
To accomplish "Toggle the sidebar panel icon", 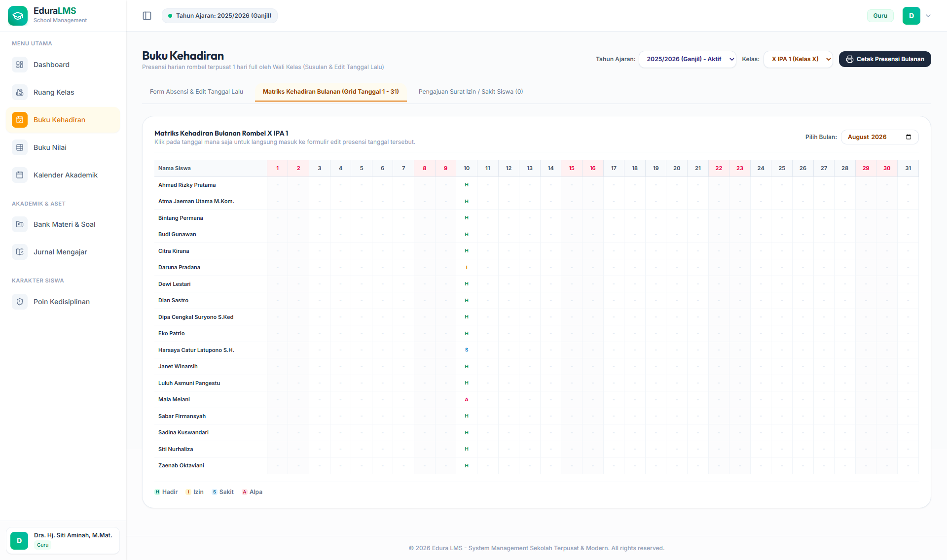I will pyautogui.click(x=147, y=16).
